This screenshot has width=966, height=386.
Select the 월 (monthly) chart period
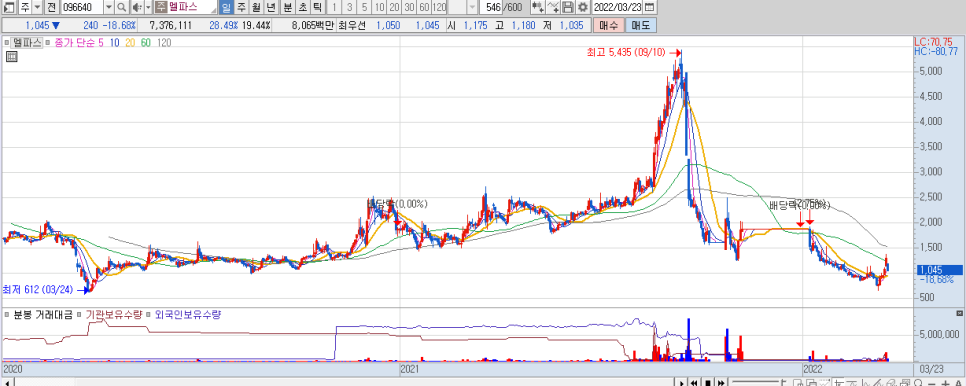(256, 7)
